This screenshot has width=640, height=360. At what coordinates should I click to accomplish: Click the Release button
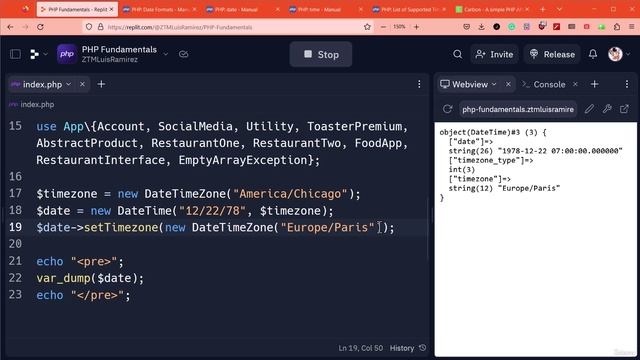pos(552,54)
